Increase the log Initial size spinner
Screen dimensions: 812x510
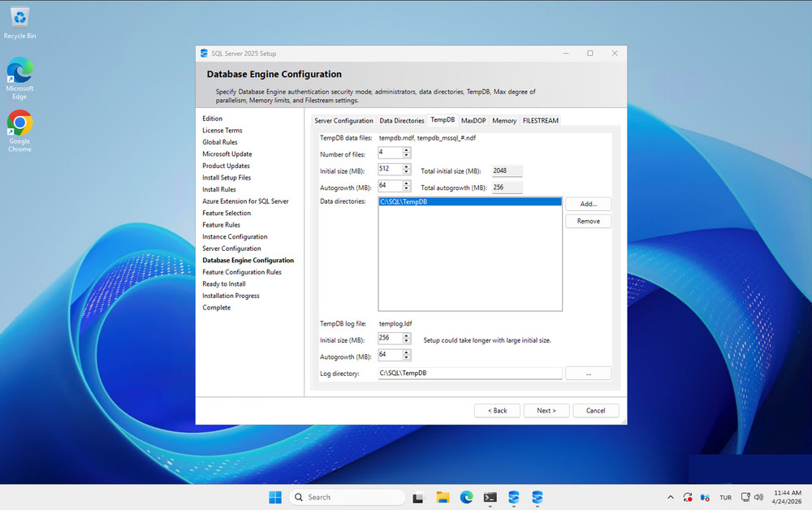[407, 336]
